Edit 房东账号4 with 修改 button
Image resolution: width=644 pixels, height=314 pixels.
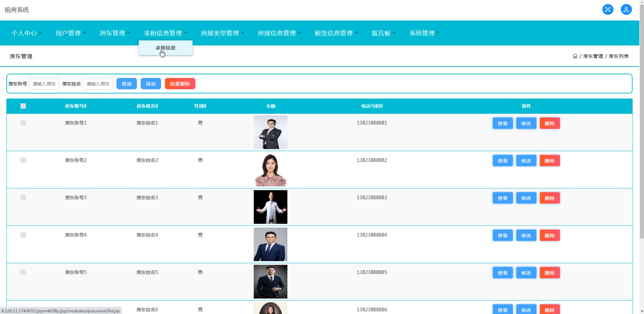[526, 235]
